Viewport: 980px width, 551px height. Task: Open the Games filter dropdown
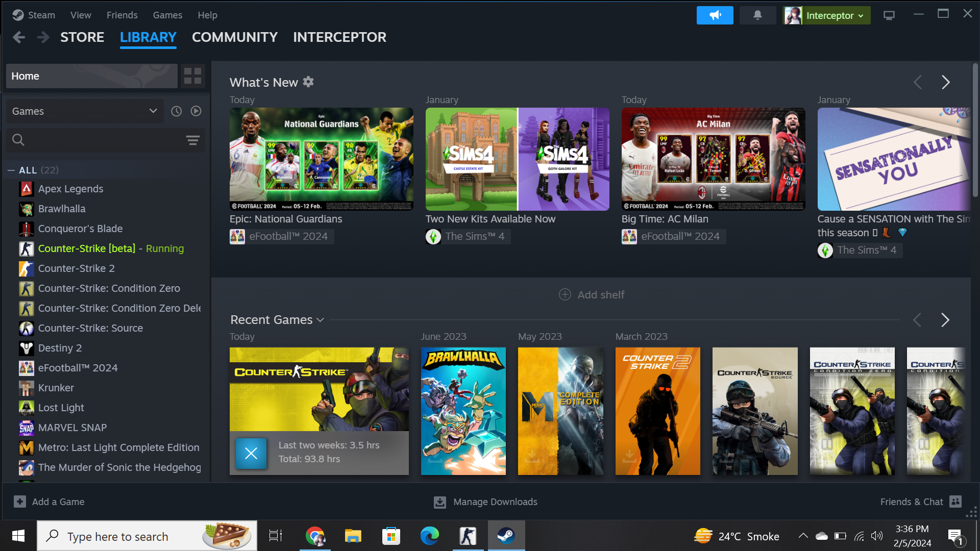tap(85, 111)
